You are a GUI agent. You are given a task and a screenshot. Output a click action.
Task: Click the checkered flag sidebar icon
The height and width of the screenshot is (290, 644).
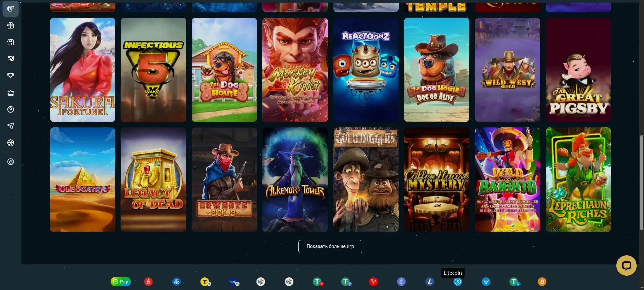(x=11, y=59)
